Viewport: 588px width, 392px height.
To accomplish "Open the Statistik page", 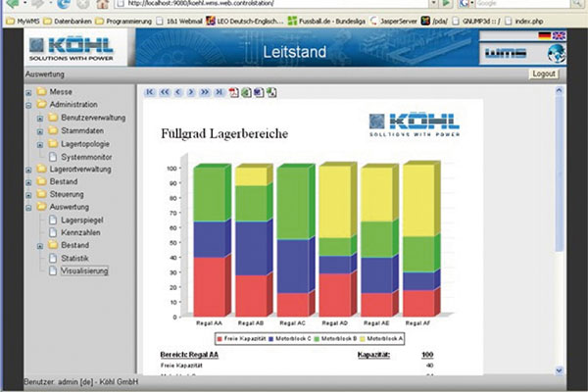I will 75,258.
